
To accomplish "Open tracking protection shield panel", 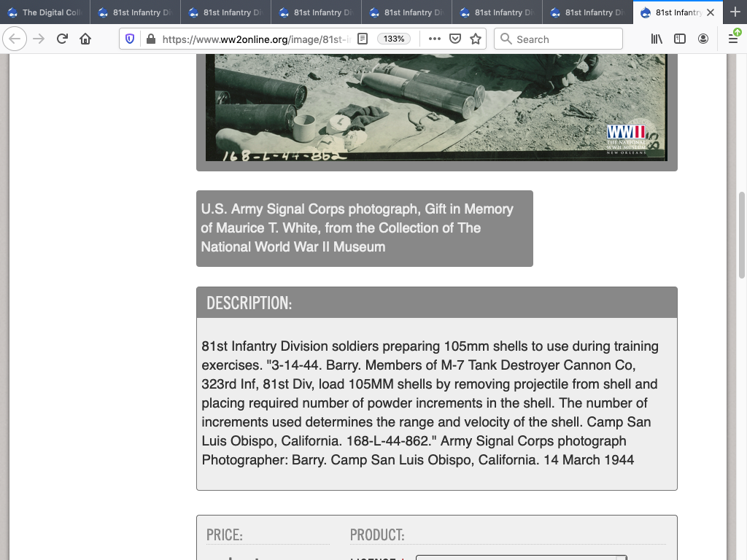I will click(x=131, y=39).
